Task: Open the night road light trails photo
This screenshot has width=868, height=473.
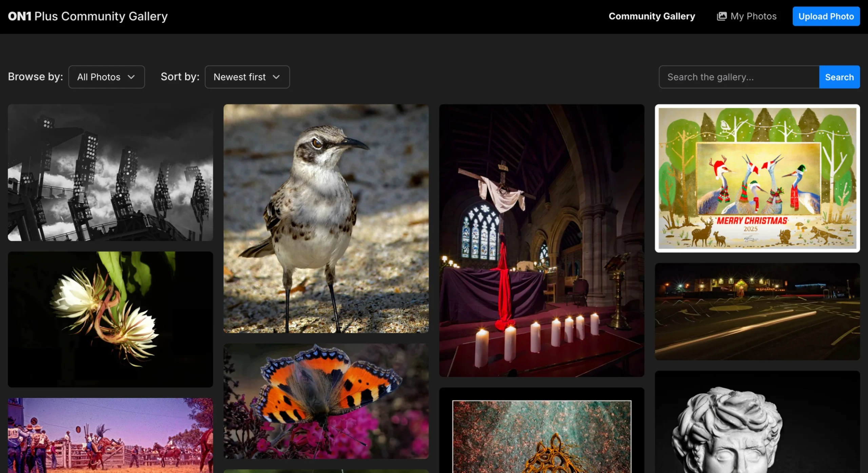Action: coord(757,312)
